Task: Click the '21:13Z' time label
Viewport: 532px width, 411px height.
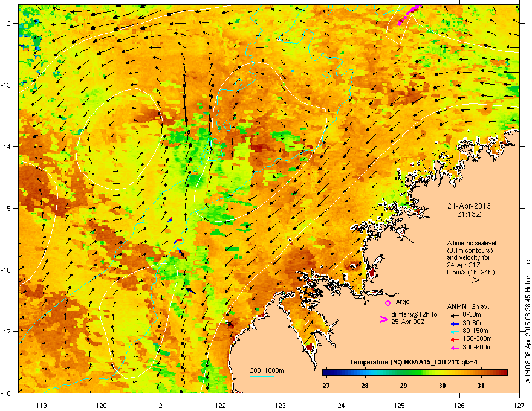Action: (469, 215)
